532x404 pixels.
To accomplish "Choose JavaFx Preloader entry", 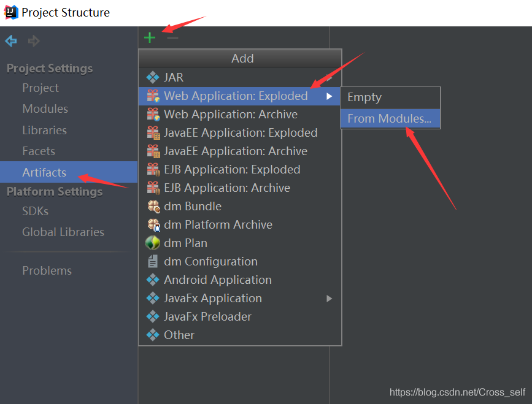I will coord(239,316).
